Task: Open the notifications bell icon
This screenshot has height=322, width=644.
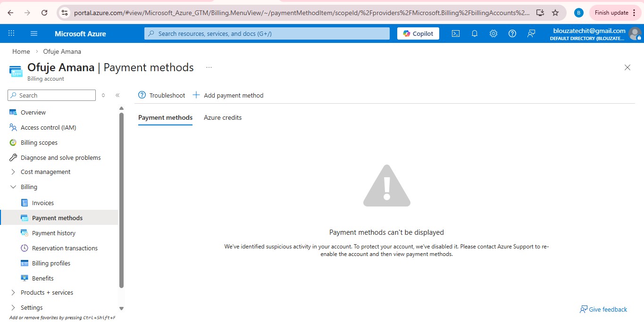Action: pyautogui.click(x=474, y=33)
